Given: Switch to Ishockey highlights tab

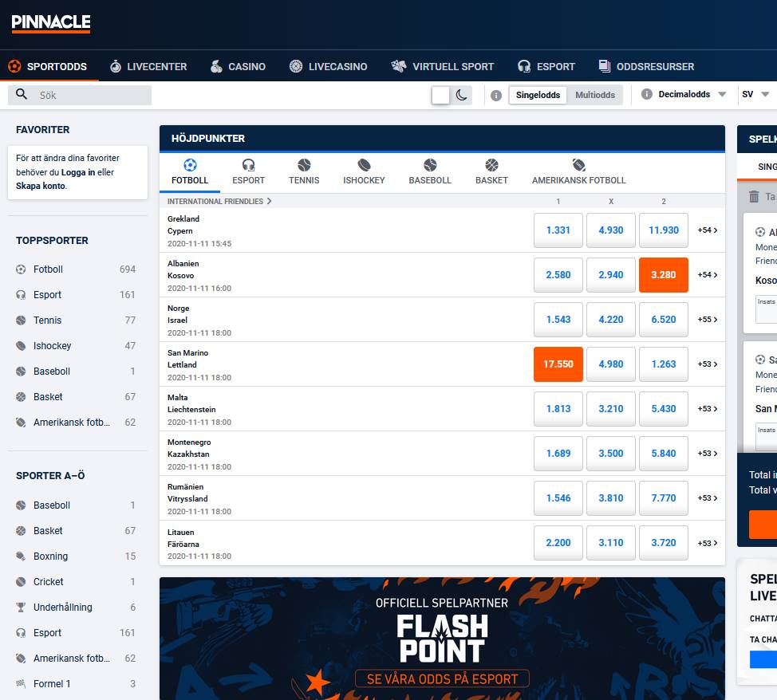Looking at the screenshot, I should point(364,172).
